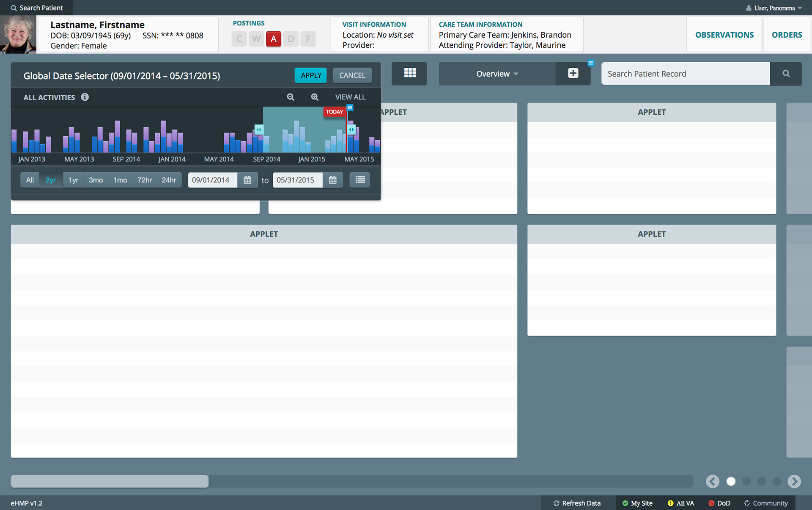Screen dimensions: 812x510
Task: Select the 3mo time range
Action: pos(96,180)
